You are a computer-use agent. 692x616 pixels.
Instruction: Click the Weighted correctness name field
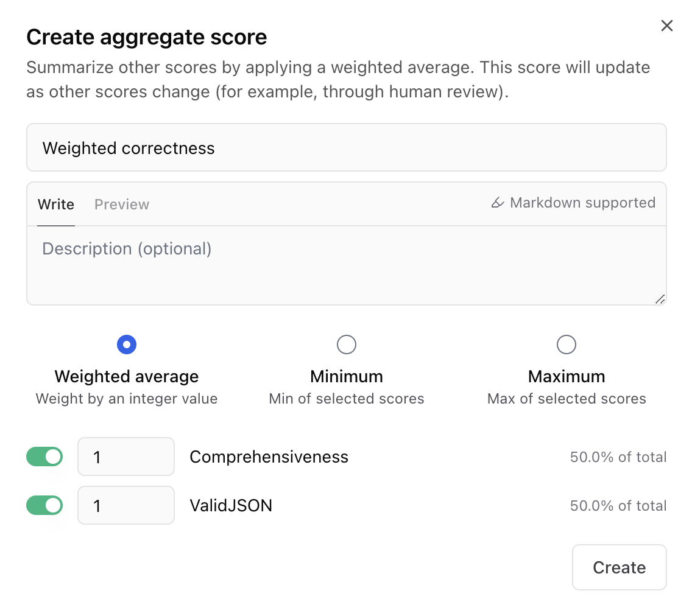pyautogui.click(x=346, y=147)
